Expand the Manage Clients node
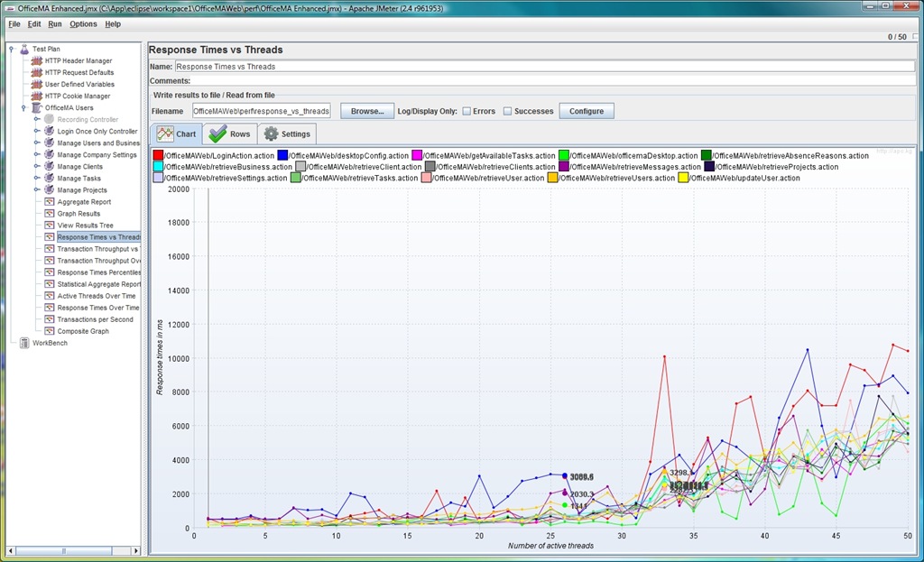This screenshot has height=562, width=924. [x=36, y=166]
